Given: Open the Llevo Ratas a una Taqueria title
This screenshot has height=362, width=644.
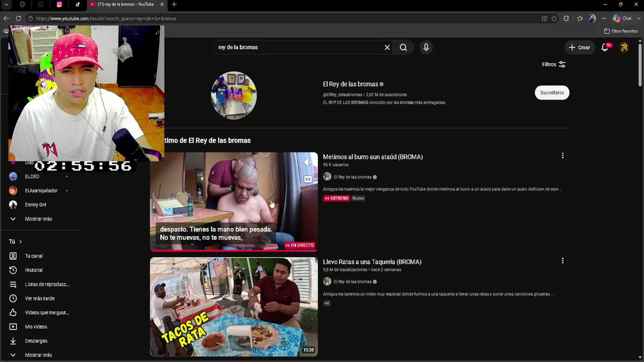Looking at the screenshot, I should pos(372,262).
